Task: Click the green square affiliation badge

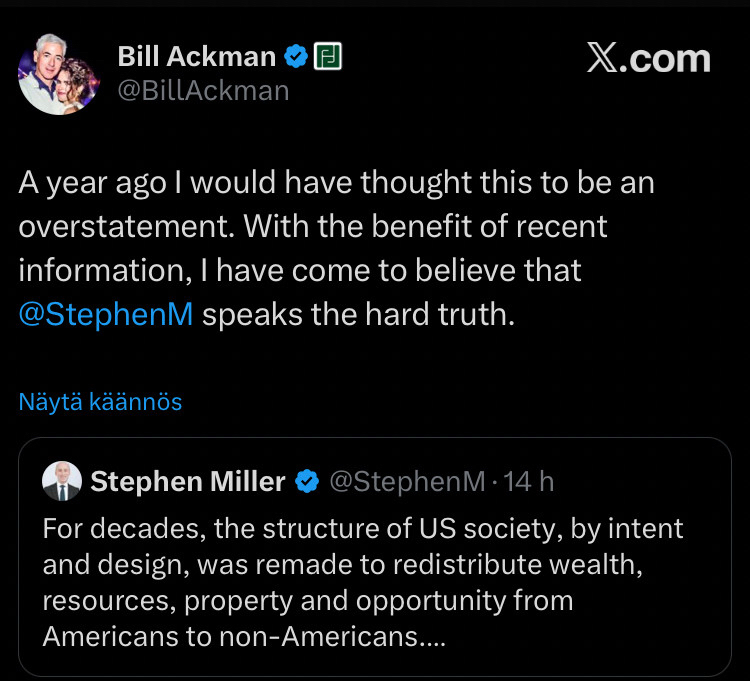Action: pyautogui.click(x=329, y=57)
